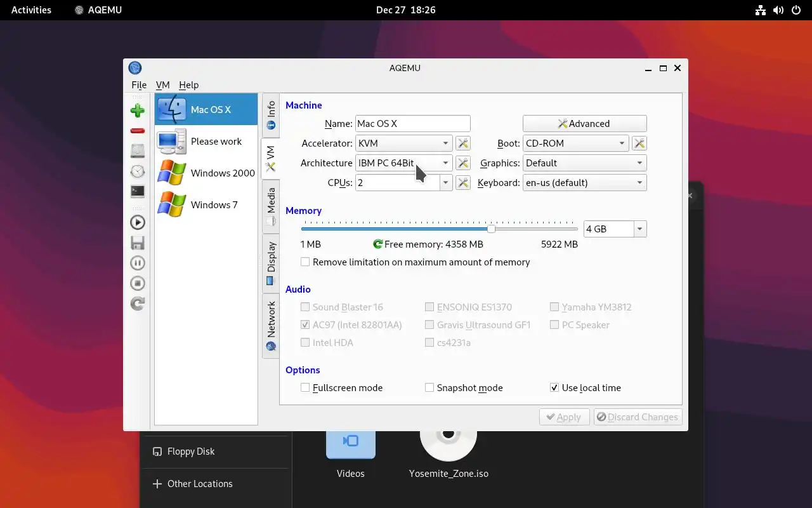
Task: Open the disk image manager toolbar icon
Action: 138,151
